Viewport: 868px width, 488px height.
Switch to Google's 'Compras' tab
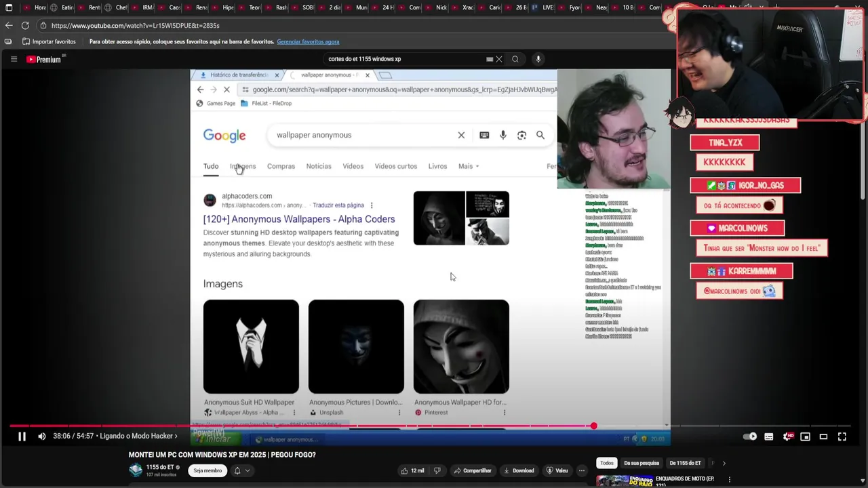281,166
